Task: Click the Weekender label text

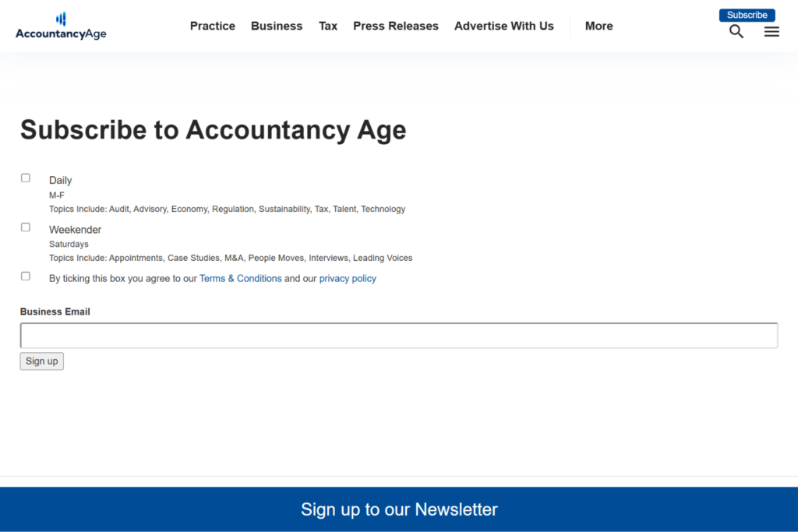Action: [76, 230]
